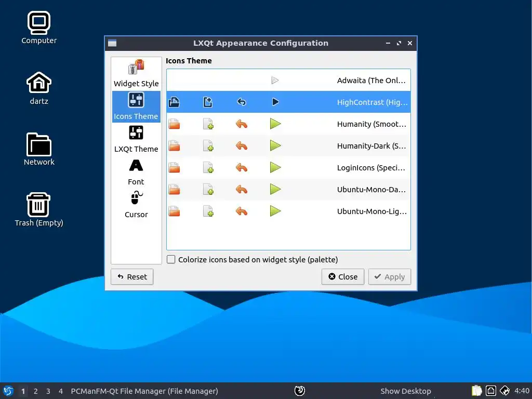This screenshot has height=399, width=532.
Task: Enable colorize icons based on widget style
Action: pos(171,260)
